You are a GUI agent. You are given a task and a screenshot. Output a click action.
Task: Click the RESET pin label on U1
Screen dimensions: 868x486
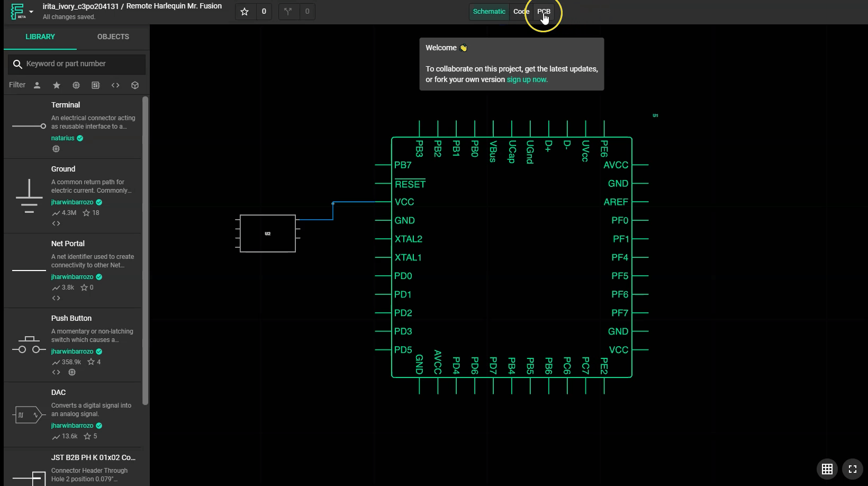click(x=410, y=184)
